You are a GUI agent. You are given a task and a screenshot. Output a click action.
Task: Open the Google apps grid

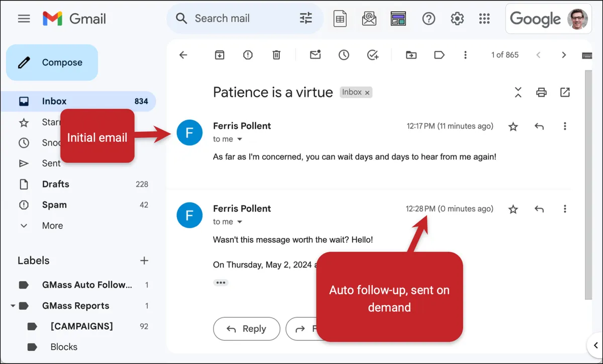click(484, 19)
